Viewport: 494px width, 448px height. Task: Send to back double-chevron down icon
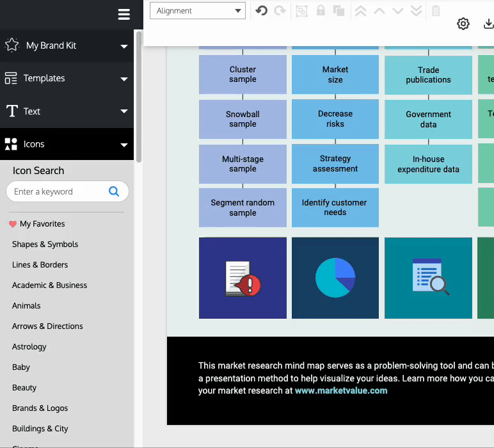point(416,11)
